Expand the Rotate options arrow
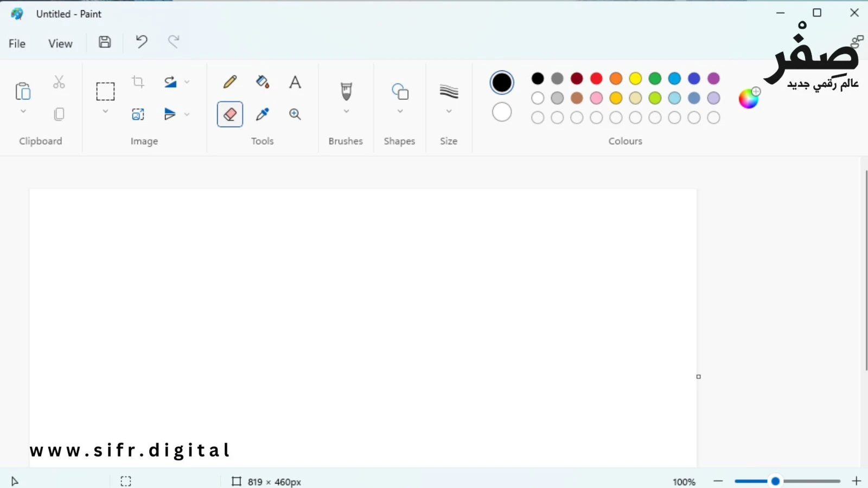This screenshot has width=868, height=488. click(187, 82)
